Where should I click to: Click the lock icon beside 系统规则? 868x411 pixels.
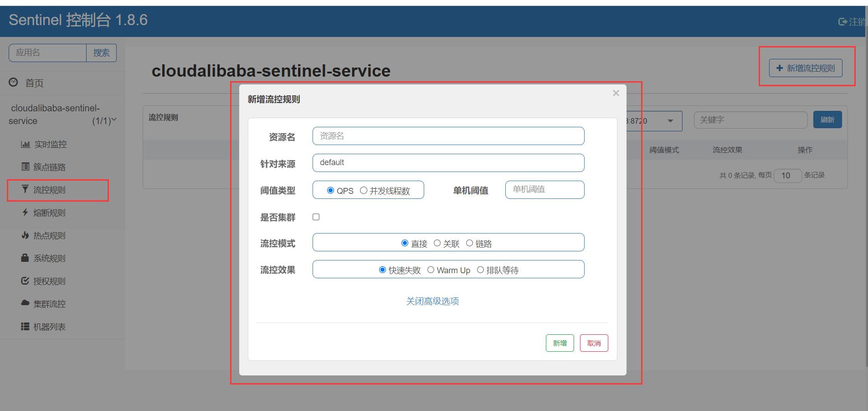coord(25,258)
